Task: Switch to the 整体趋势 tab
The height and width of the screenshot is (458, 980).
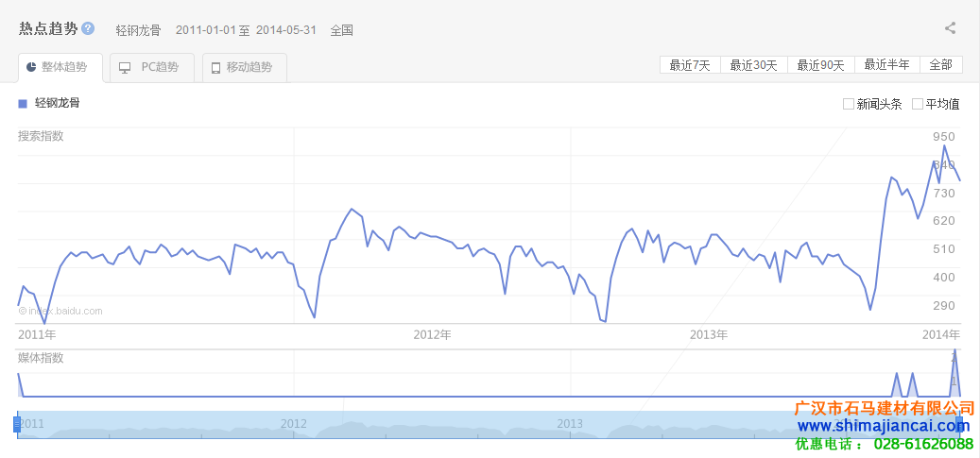Action: [60, 67]
